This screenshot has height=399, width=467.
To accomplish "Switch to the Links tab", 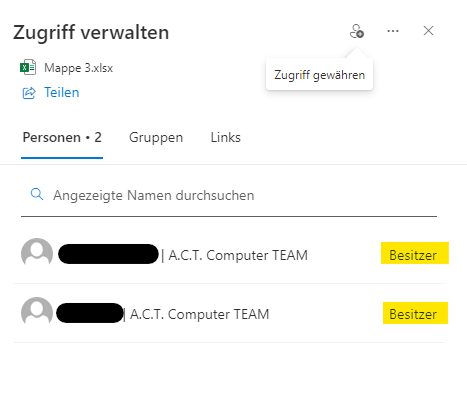I will coord(226,137).
